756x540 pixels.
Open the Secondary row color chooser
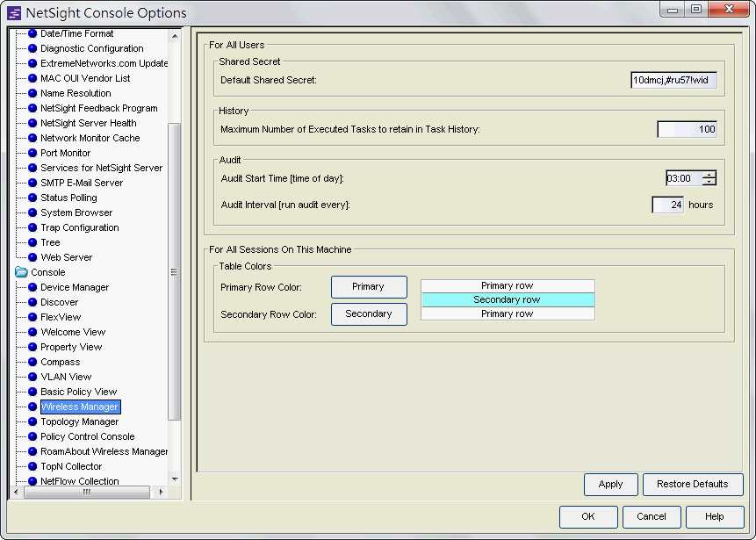(369, 314)
